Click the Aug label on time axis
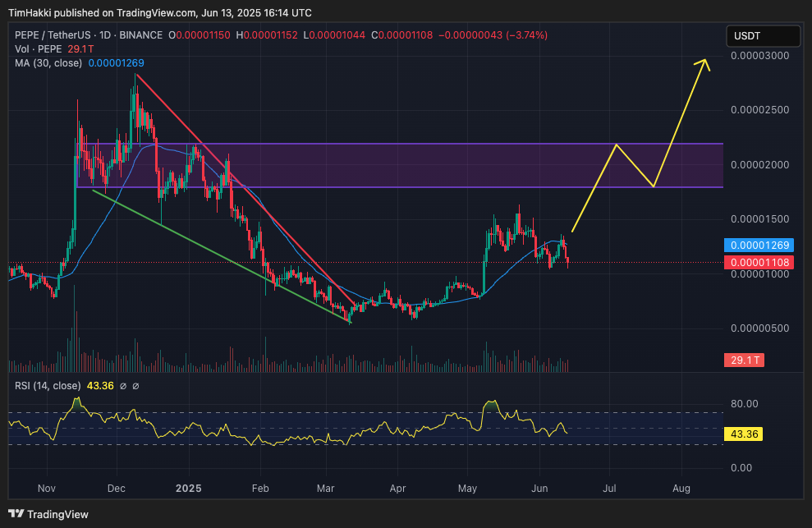The height and width of the screenshot is (528, 812). tap(681, 488)
